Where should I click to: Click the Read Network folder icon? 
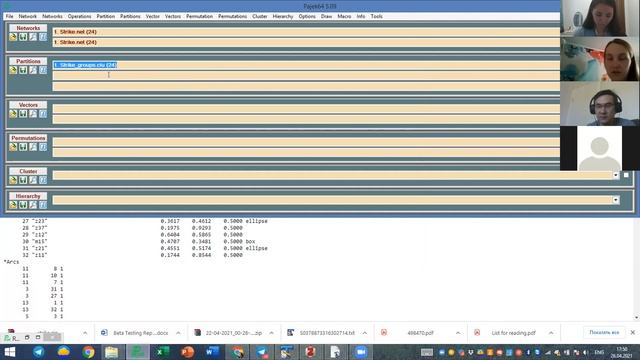13,37
